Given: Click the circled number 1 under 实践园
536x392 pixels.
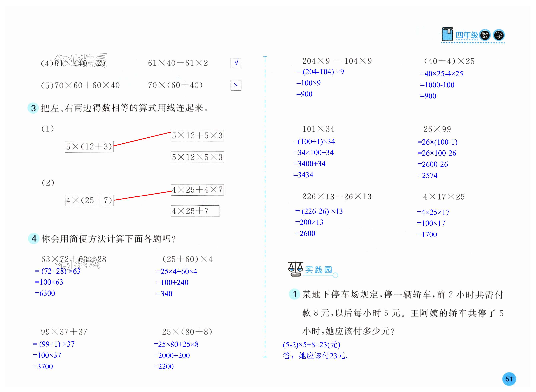Looking at the screenshot, I should (x=295, y=294).
